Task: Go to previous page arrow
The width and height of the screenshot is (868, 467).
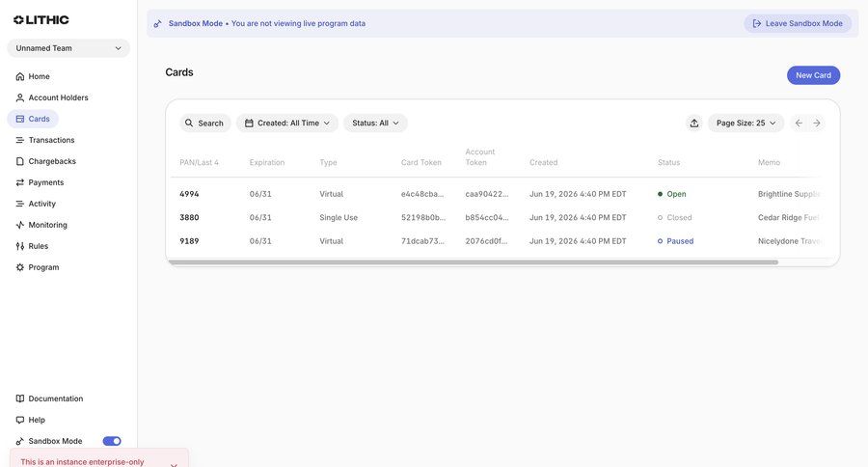Action: (x=799, y=123)
